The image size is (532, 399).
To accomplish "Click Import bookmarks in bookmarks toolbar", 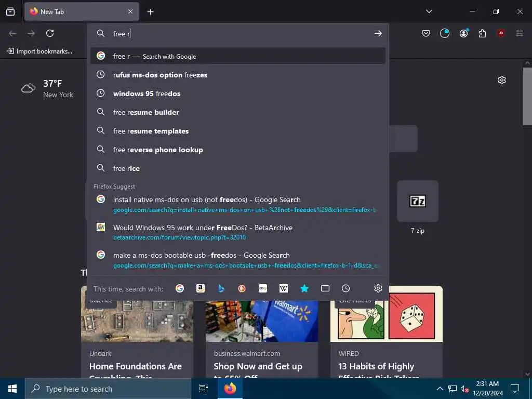I will [x=39, y=51].
